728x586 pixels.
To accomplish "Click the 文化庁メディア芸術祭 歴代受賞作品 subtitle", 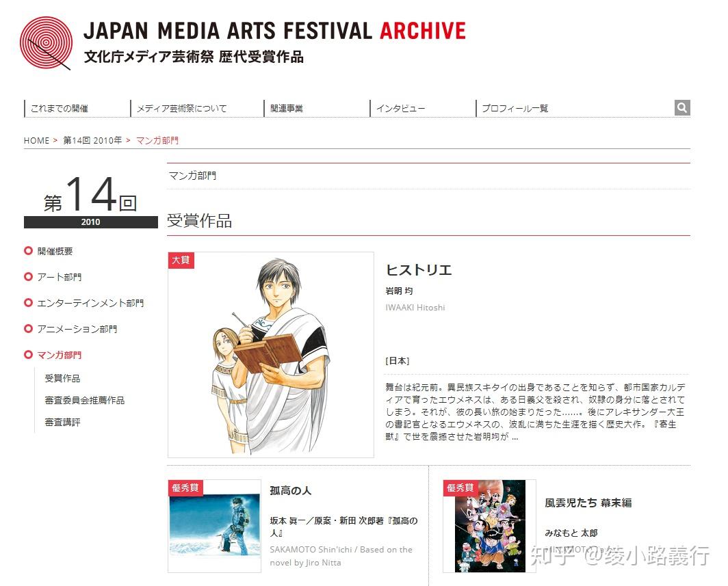I will [x=194, y=57].
